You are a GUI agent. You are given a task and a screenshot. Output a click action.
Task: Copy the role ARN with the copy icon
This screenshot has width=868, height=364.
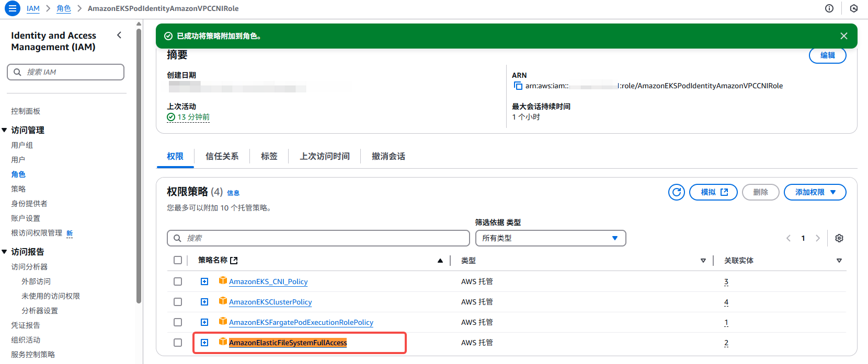pyautogui.click(x=518, y=86)
